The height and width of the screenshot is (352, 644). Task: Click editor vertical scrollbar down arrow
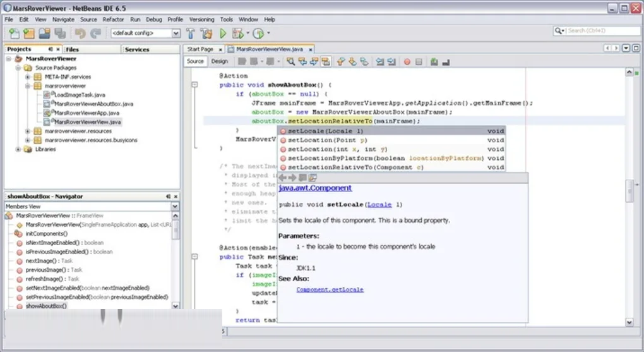[x=629, y=322]
